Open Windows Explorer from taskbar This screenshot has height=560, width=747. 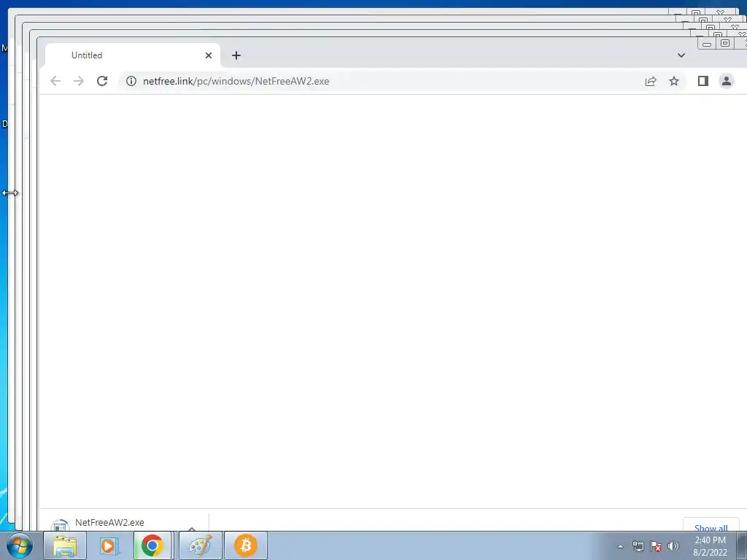65,545
